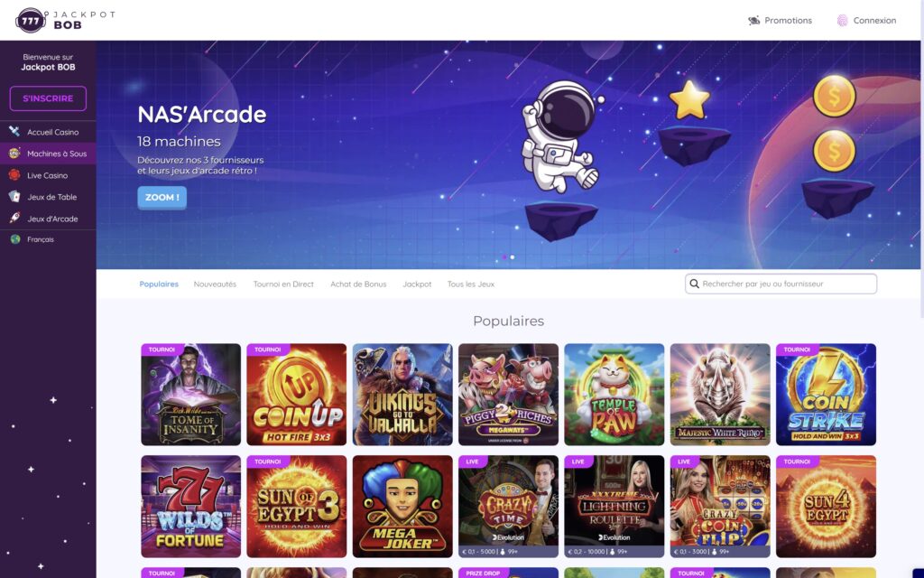Open Accueil Casino satellite icon
The image size is (924, 578).
(14, 132)
